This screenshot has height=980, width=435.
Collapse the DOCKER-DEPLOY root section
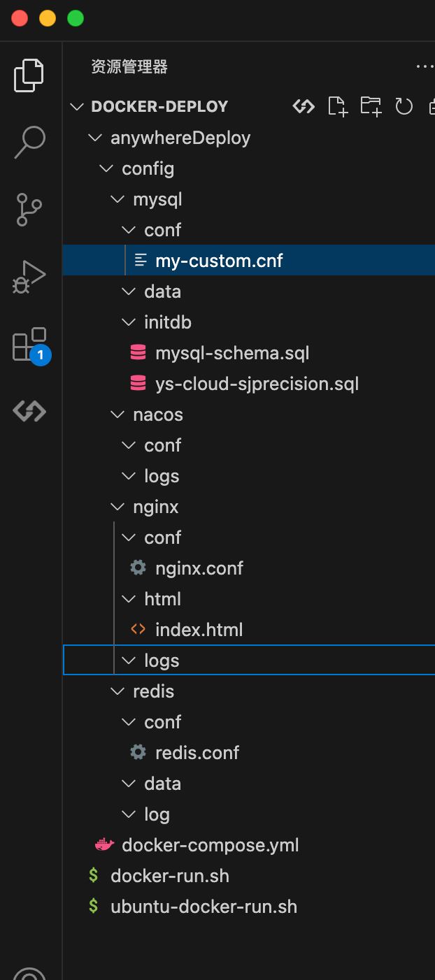click(76, 107)
